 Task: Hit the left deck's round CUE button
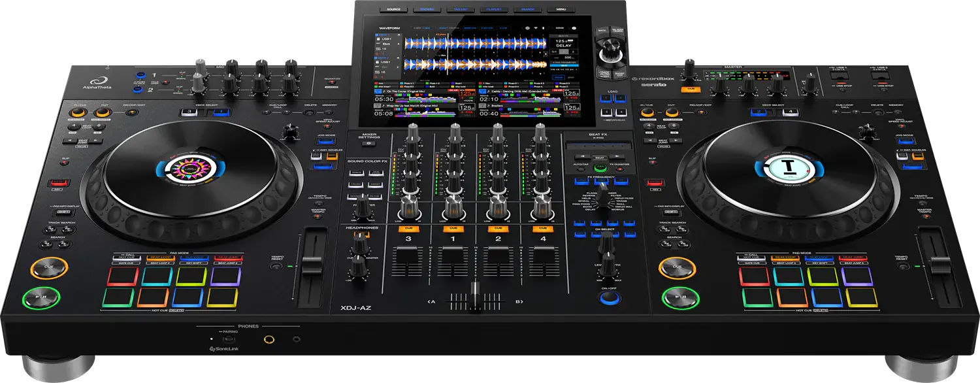coord(49,267)
